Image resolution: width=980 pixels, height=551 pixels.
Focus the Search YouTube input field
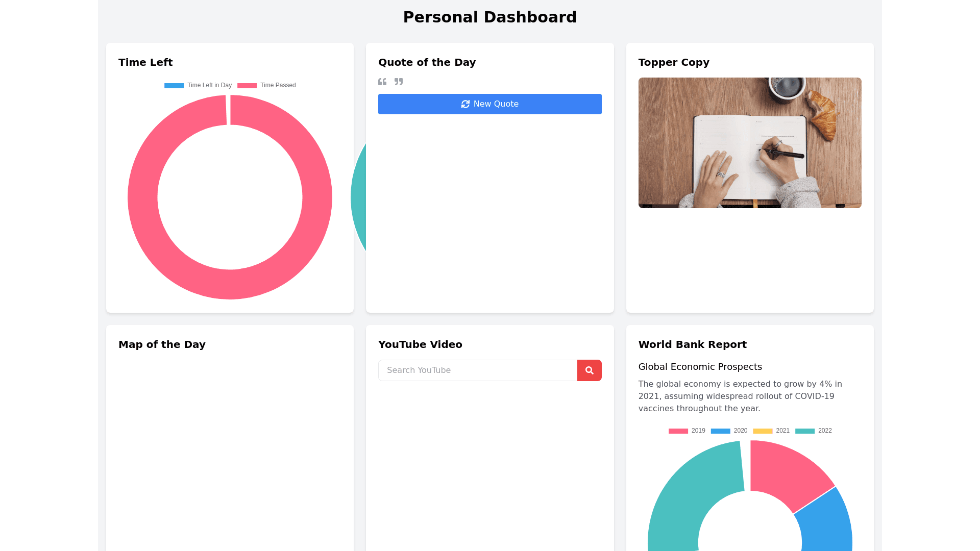[477, 370]
